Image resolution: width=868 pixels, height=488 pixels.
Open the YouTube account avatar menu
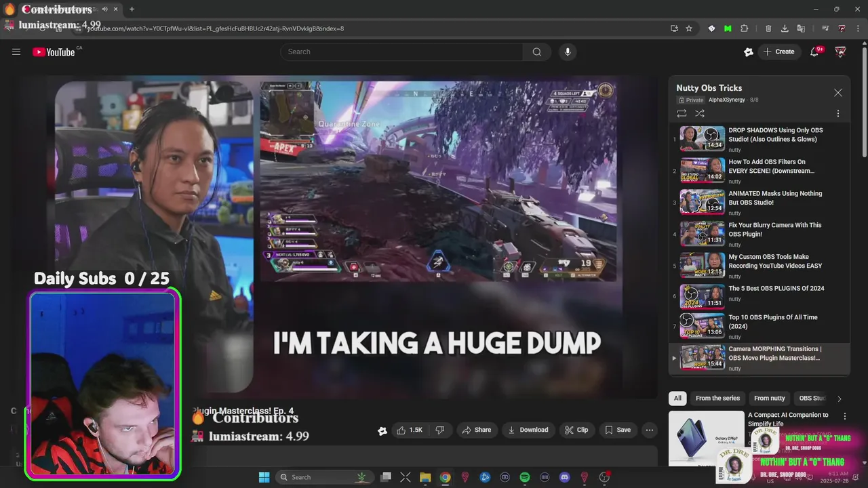840,52
